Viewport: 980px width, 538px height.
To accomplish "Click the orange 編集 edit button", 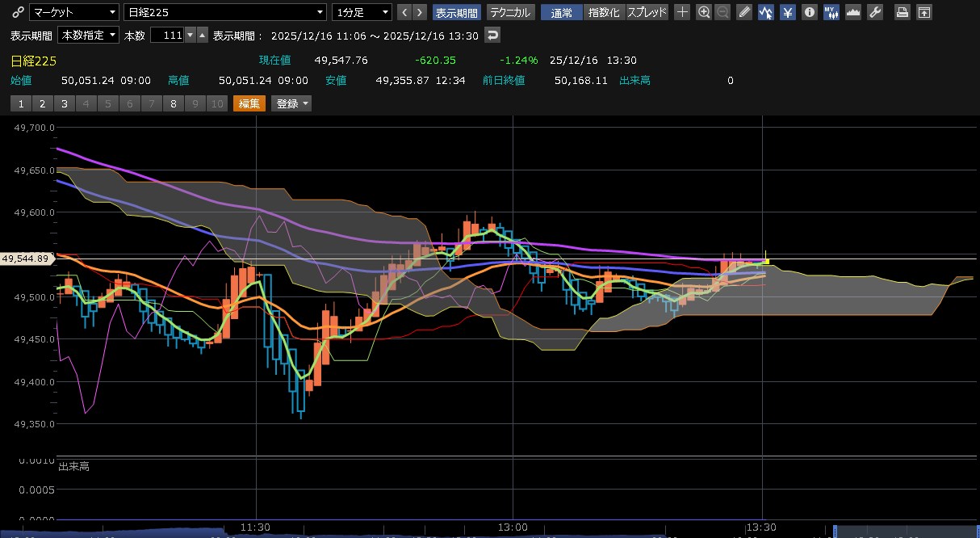I will 249,103.
